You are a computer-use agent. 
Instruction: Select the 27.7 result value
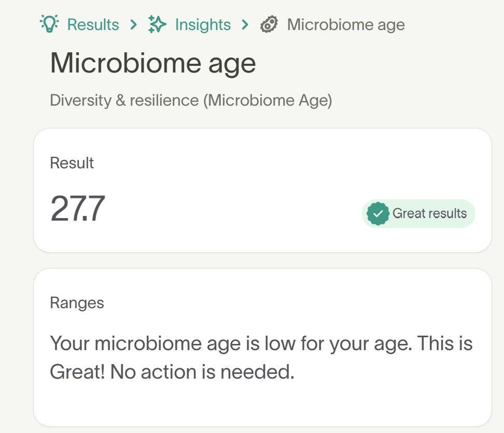click(x=77, y=209)
